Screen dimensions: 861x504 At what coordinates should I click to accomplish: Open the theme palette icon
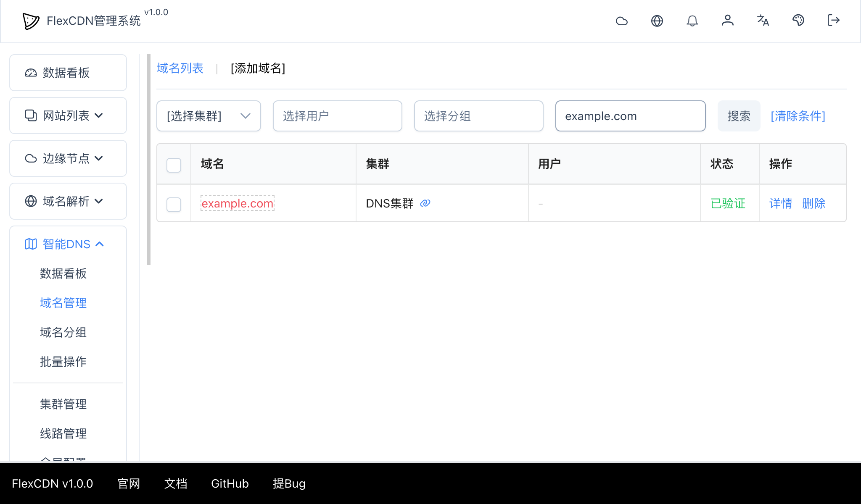coord(798,21)
